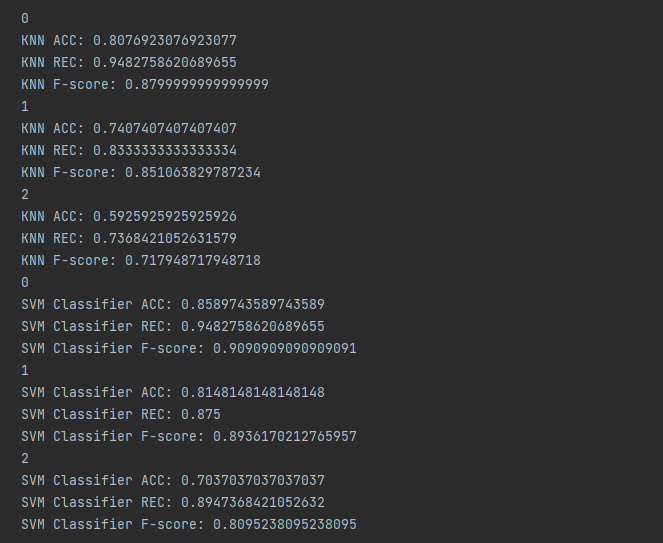Image resolution: width=663 pixels, height=543 pixels.
Task: Click the KNN ACC 0.7407407407407407 line
Action: pyautogui.click(x=129, y=129)
